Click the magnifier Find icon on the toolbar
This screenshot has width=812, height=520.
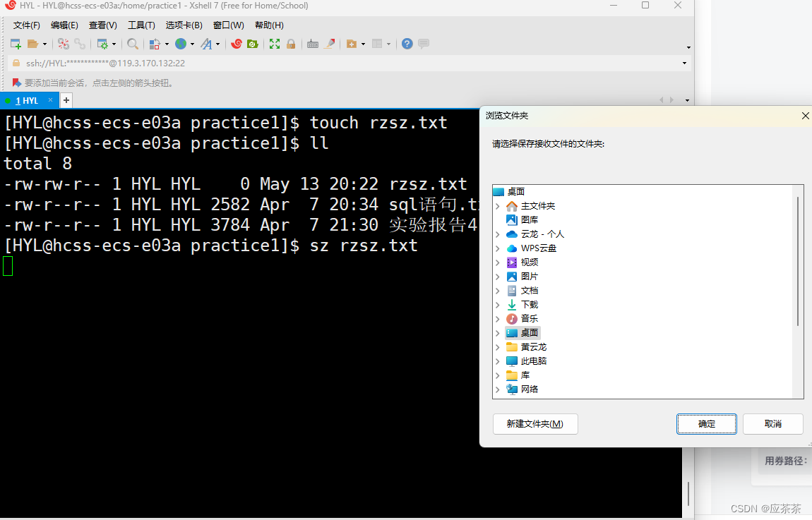(x=131, y=44)
